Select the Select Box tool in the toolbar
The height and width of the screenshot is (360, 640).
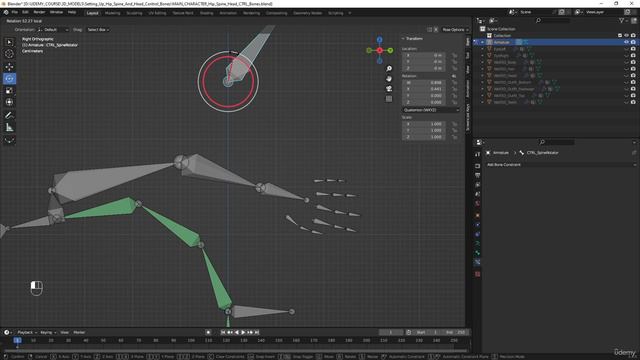(x=9, y=42)
